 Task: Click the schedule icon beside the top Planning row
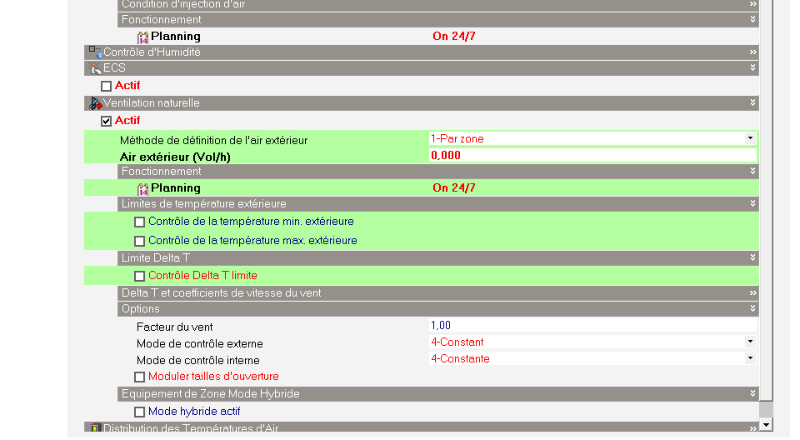click(x=142, y=37)
